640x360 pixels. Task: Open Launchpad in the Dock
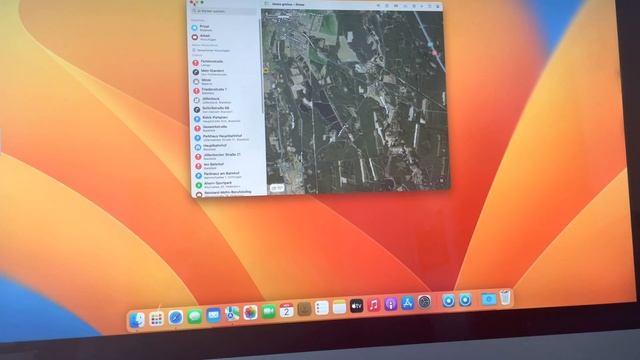point(156,318)
